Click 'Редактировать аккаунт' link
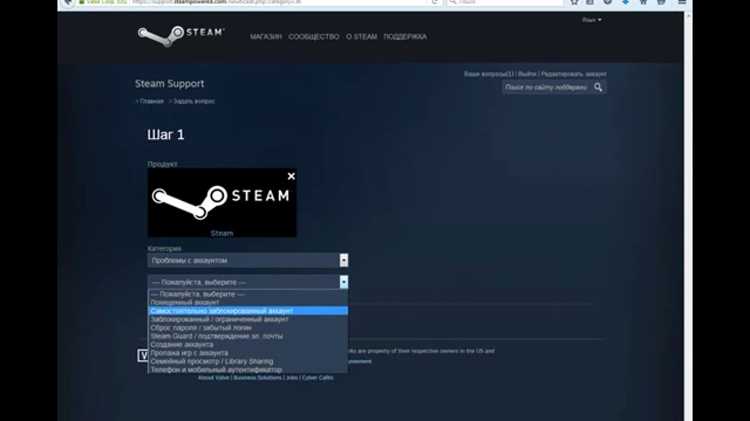750x421 pixels. pos(574,74)
